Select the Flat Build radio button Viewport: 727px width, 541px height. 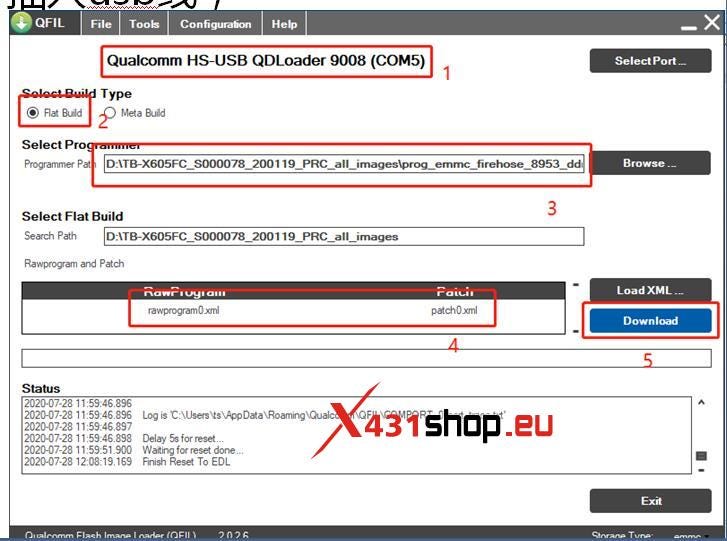(32, 113)
